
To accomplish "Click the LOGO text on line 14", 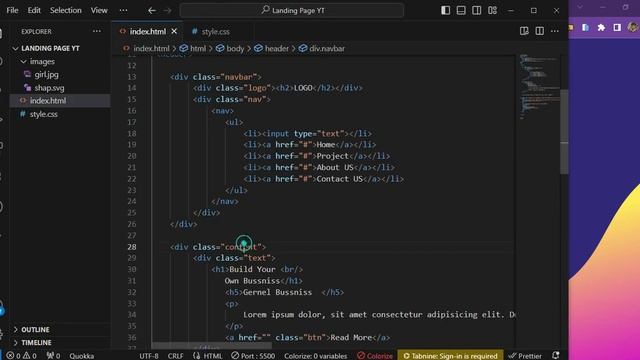I will [x=303, y=88].
